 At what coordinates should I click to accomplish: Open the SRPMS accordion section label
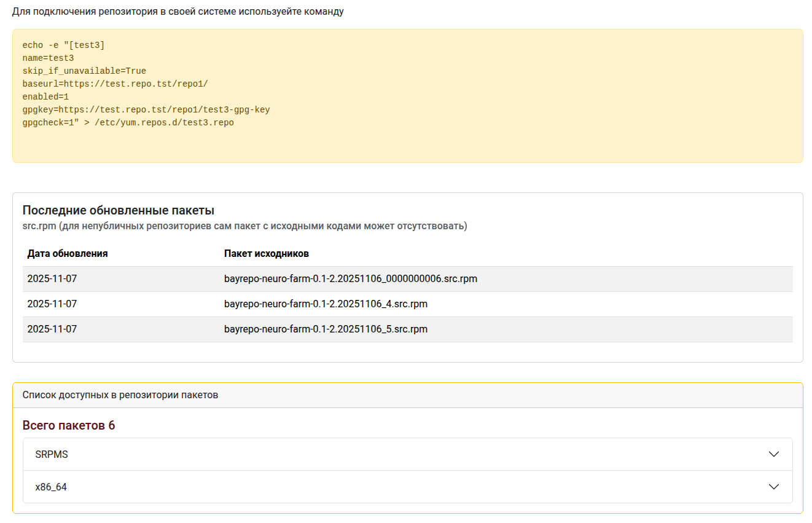pos(52,454)
